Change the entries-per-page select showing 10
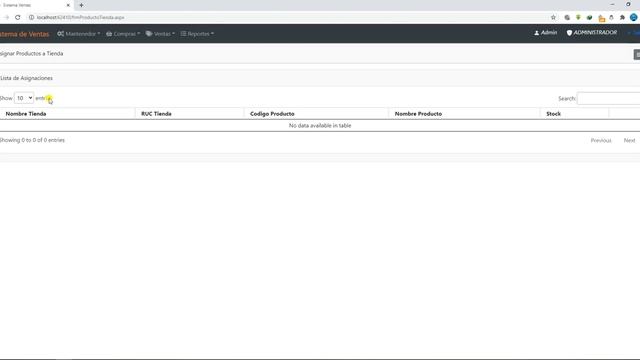This screenshot has width=640, height=360. click(x=24, y=98)
